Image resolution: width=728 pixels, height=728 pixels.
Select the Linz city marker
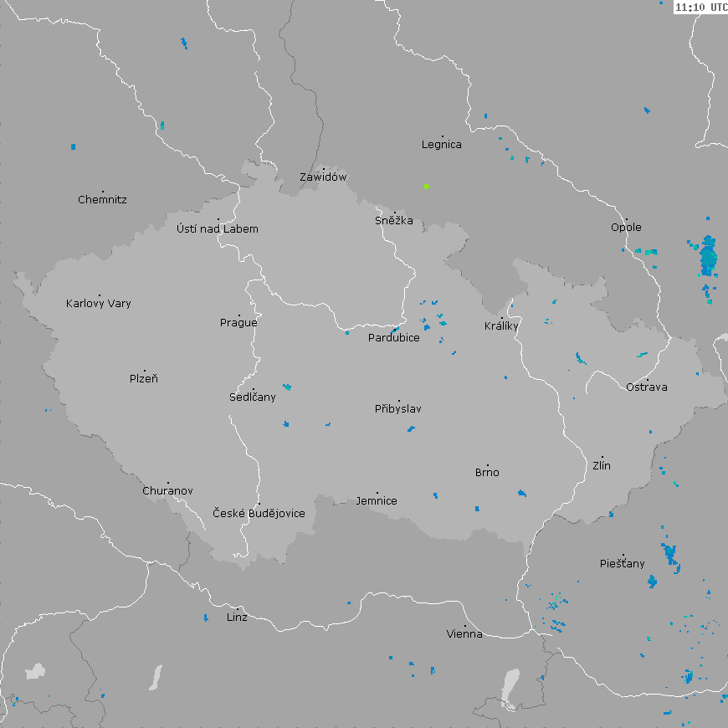(238, 608)
